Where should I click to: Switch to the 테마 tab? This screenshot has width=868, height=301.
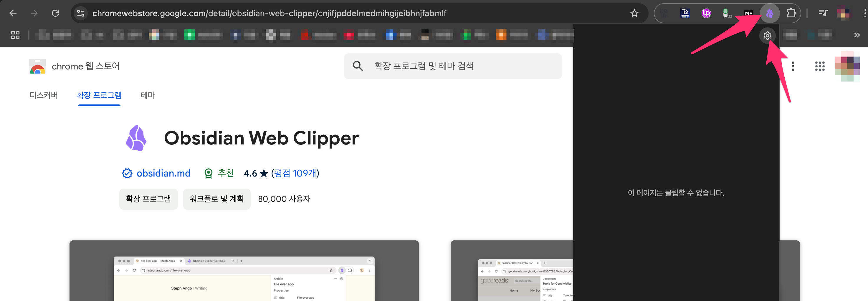coord(148,95)
